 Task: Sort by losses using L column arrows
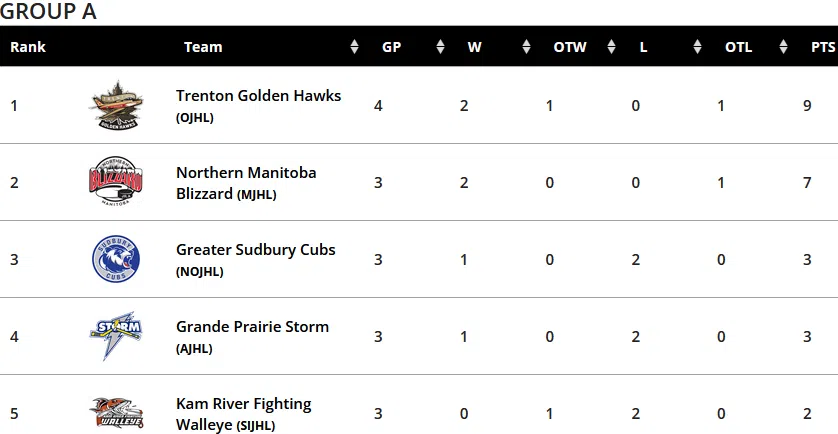pos(697,47)
